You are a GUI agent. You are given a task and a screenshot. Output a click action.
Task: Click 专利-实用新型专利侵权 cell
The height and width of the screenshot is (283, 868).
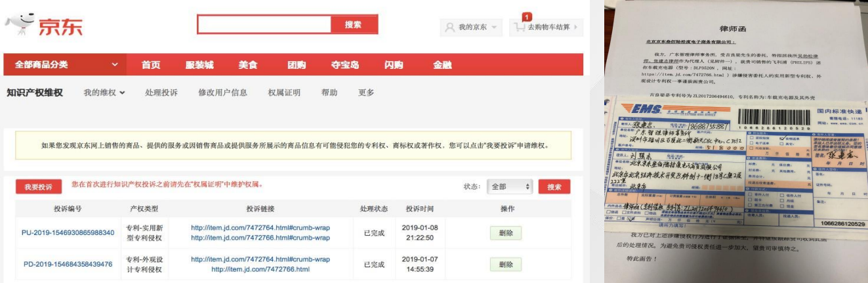(145, 232)
